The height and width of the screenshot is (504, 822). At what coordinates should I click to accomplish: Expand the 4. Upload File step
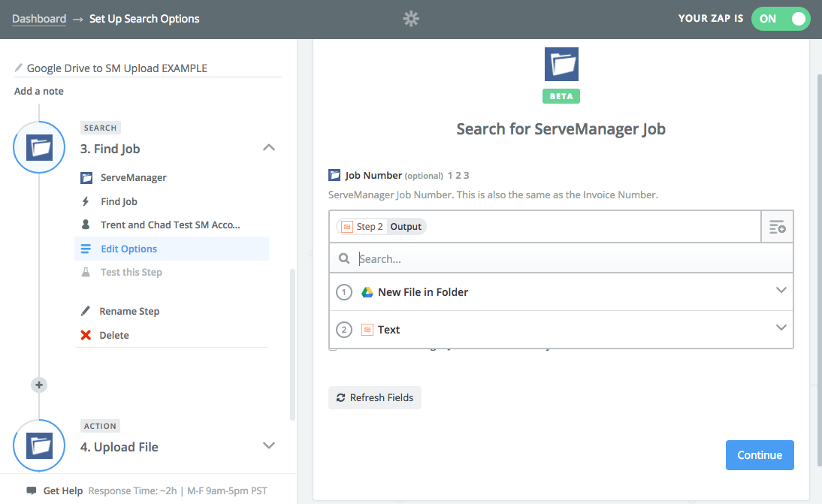click(x=268, y=445)
